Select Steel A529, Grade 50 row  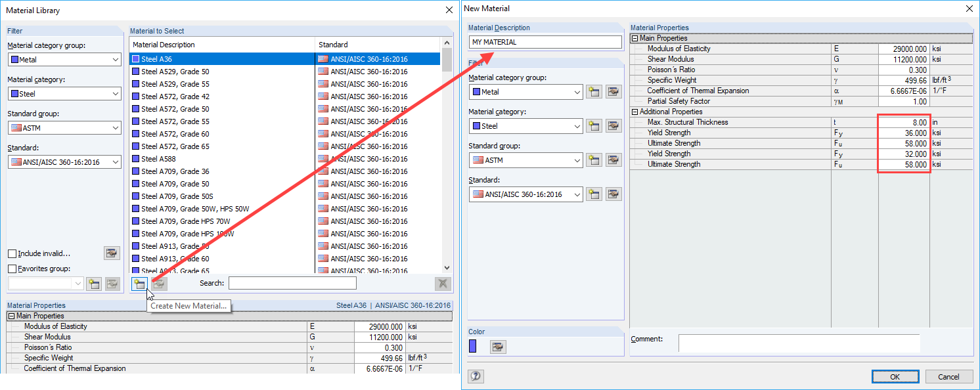pyautogui.click(x=284, y=72)
